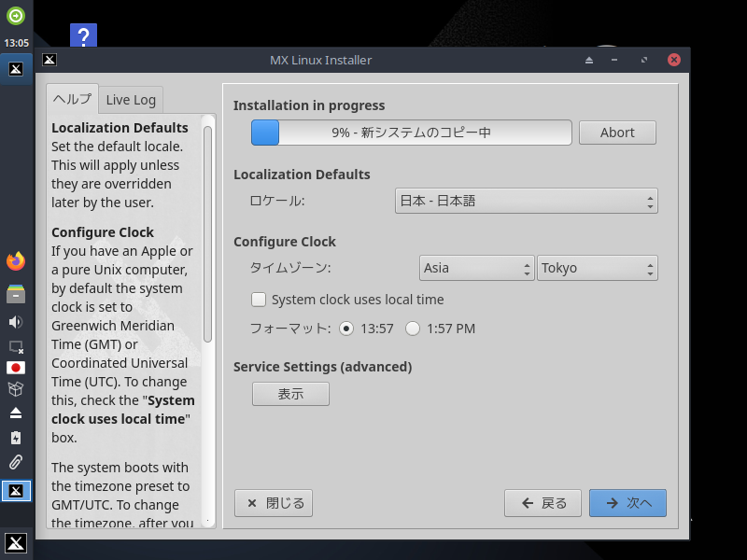Select the 1:57 PM 12-hour format

pos(413,329)
